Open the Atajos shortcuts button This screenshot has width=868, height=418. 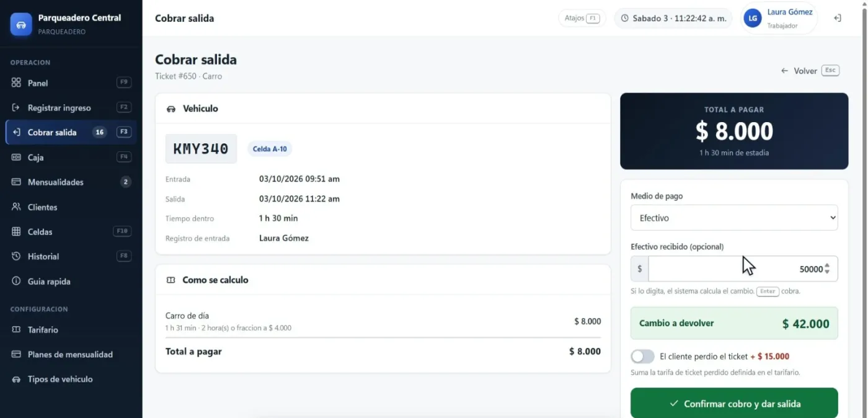point(582,18)
